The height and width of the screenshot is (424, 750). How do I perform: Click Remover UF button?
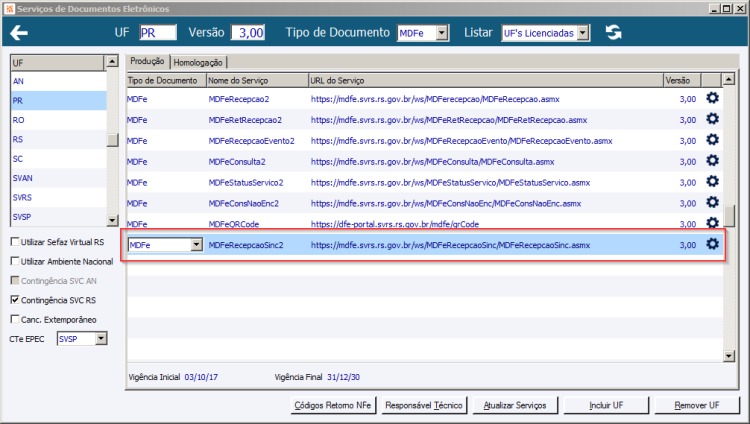pos(697,405)
